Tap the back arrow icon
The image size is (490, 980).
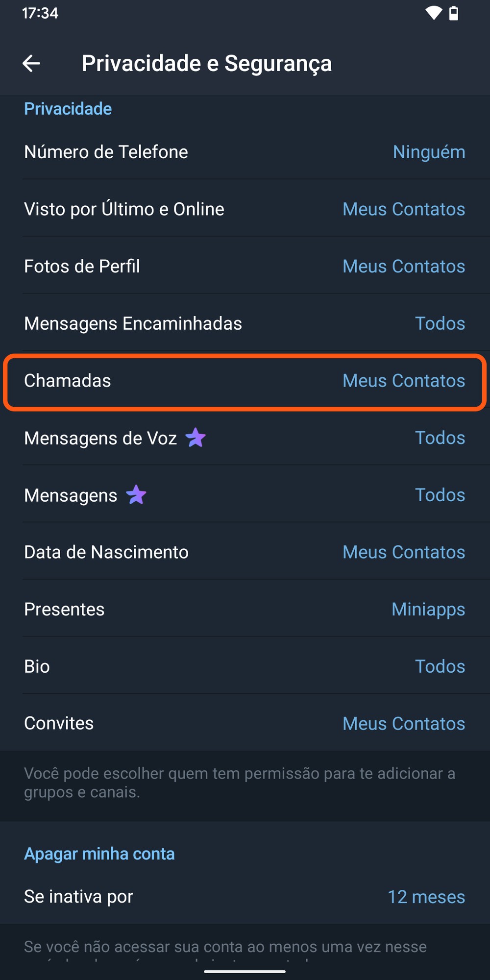pyautogui.click(x=31, y=63)
